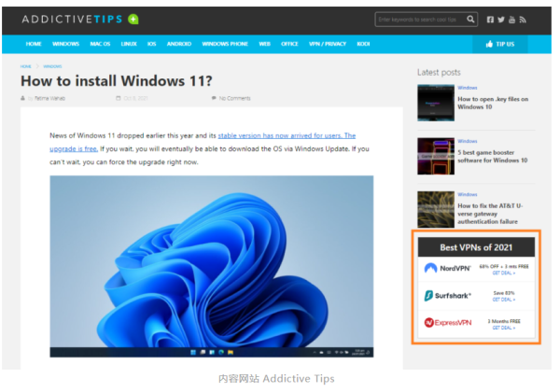Click the TIP US button
The image size is (560, 392).
click(x=500, y=44)
